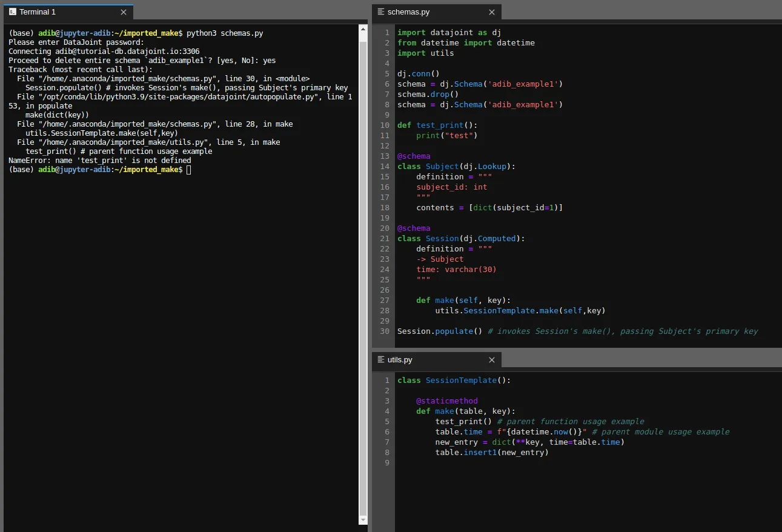
Task: Place cursor on Session.populate() in schemas.py
Action: [439, 331]
